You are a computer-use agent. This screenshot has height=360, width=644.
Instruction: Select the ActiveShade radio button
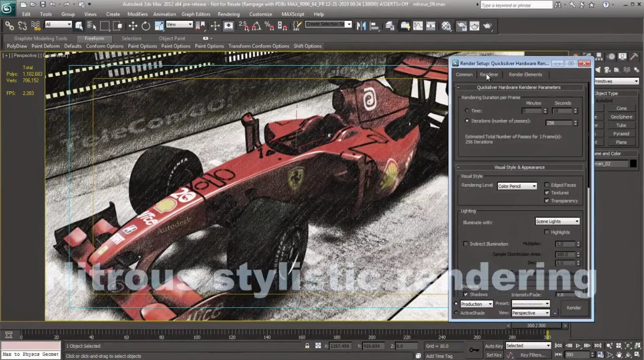click(x=456, y=313)
